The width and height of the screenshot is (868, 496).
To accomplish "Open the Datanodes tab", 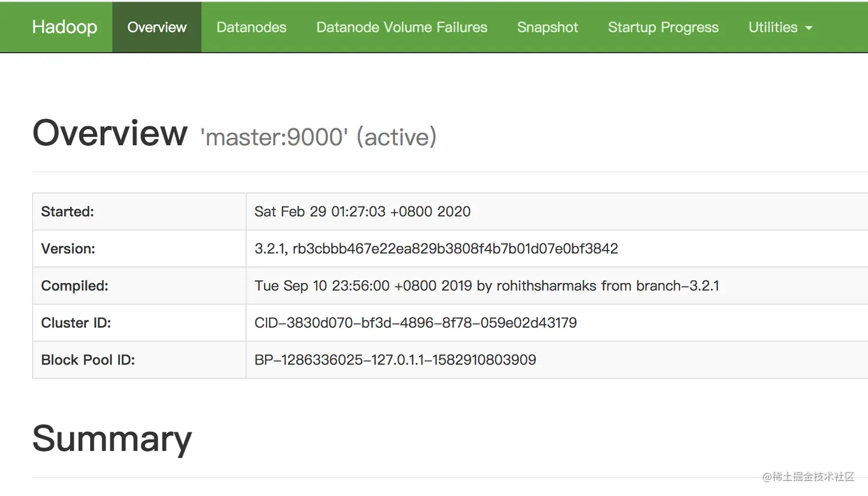I will click(x=251, y=27).
